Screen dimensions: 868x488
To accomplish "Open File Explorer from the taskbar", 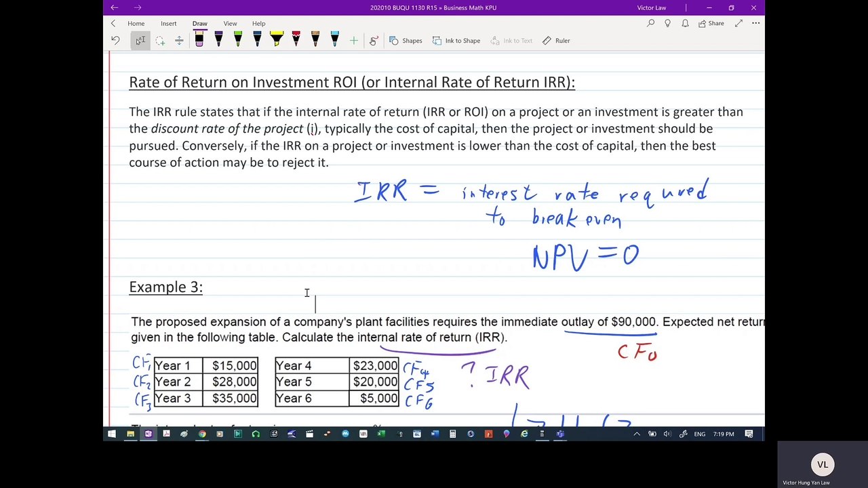I will (x=130, y=434).
